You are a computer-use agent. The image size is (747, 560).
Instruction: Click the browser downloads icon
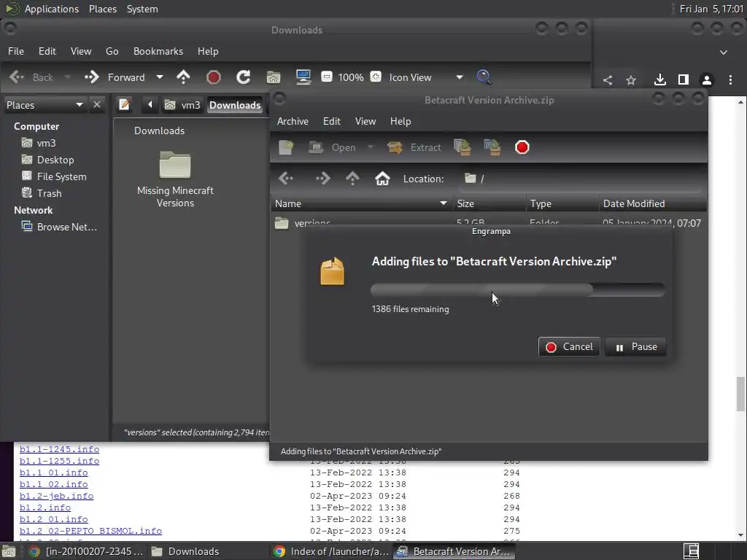click(659, 79)
